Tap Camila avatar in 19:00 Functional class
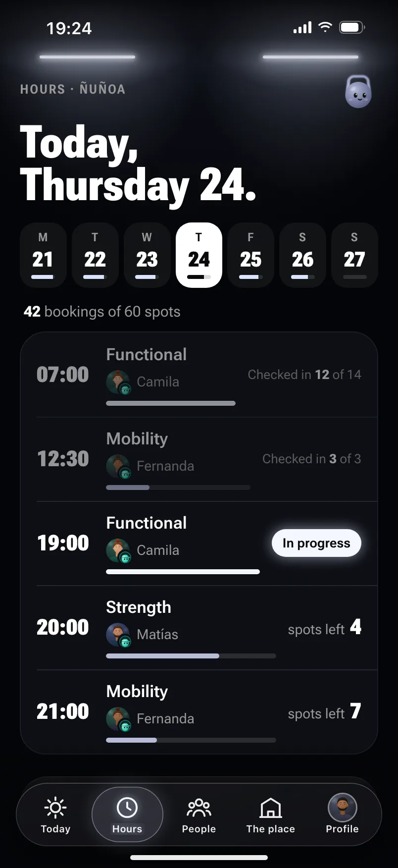This screenshot has height=868, width=398. point(118,550)
